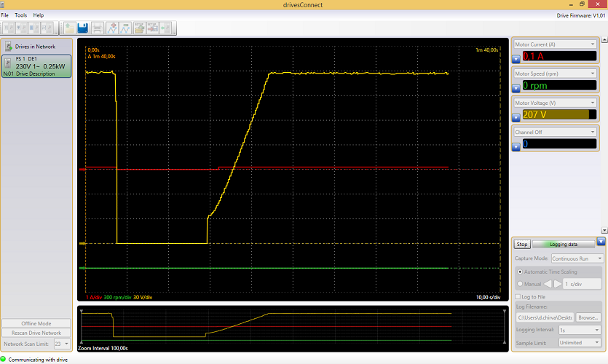Click the blue floppy disk save icon

tap(82, 28)
